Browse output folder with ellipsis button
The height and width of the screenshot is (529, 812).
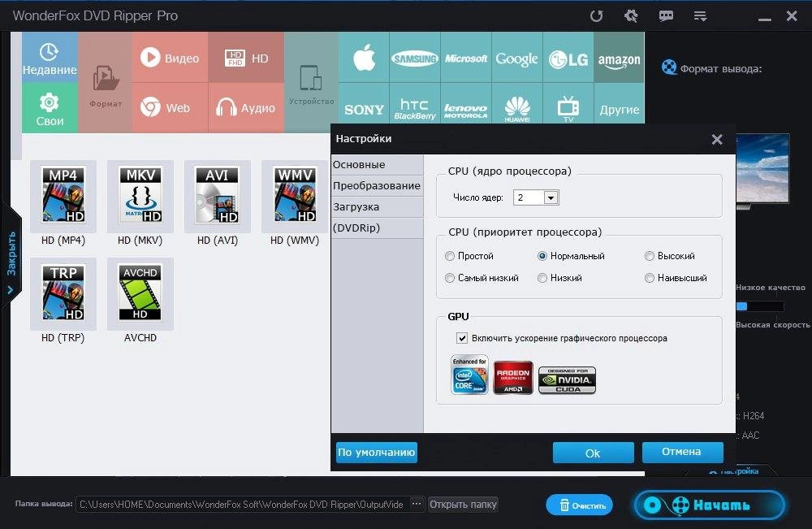point(417,504)
